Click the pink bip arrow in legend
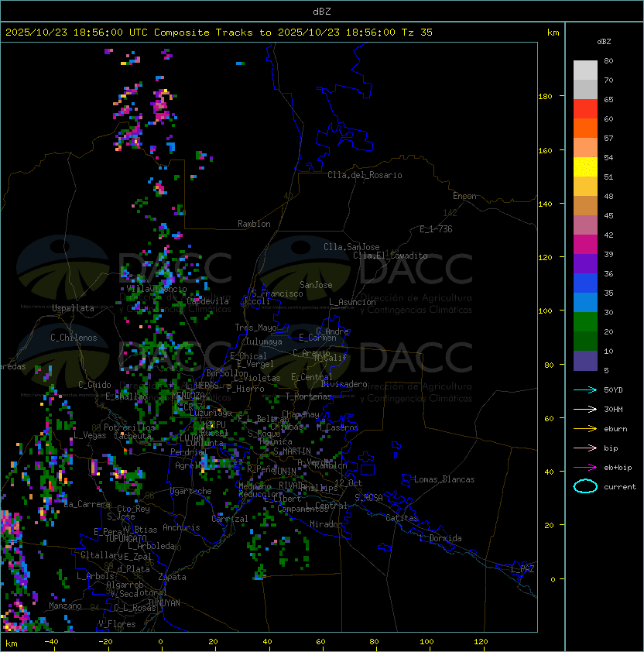The image size is (644, 652). (x=585, y=448)
